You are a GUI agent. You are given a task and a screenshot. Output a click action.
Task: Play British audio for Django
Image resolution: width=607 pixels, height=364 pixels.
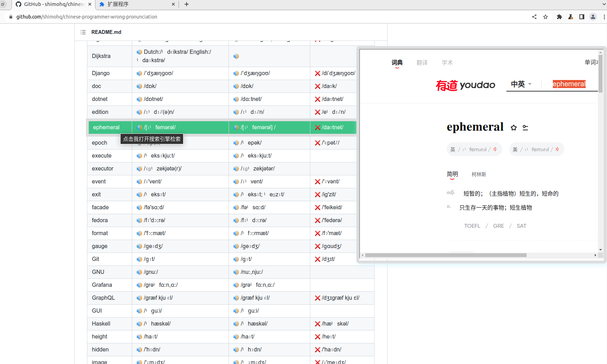(x=139, y=73)
